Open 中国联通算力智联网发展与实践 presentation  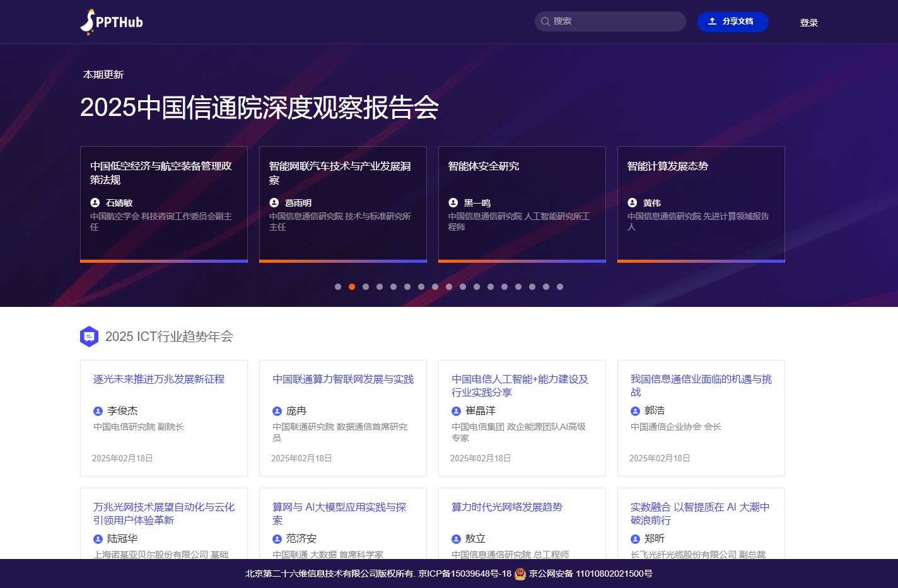click(343, 379)
